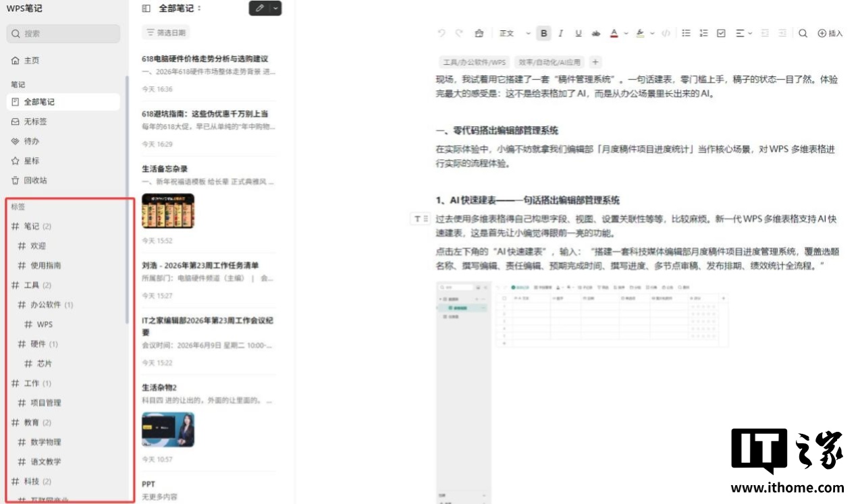Image resolution: width=856 pixels, height=504 pixels.
Task: Create a new note with pencil button
Action: (260, 8)
